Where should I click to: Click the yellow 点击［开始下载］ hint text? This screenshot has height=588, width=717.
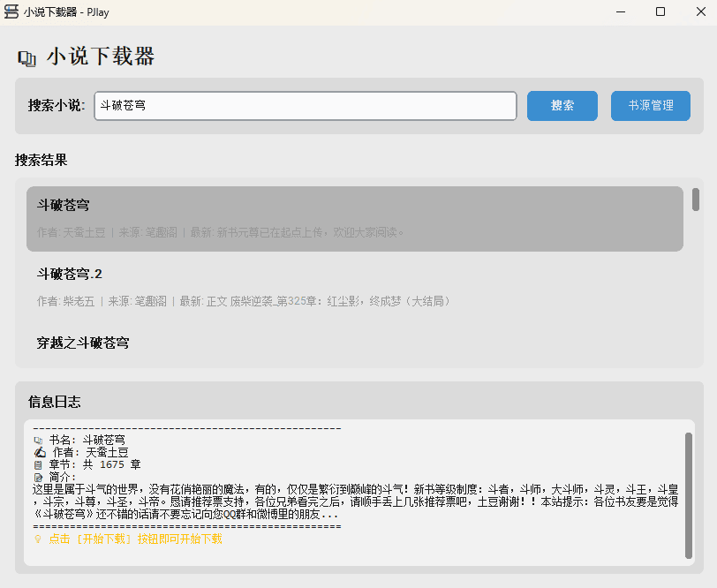pyautogui.click(x=135, y=539)
